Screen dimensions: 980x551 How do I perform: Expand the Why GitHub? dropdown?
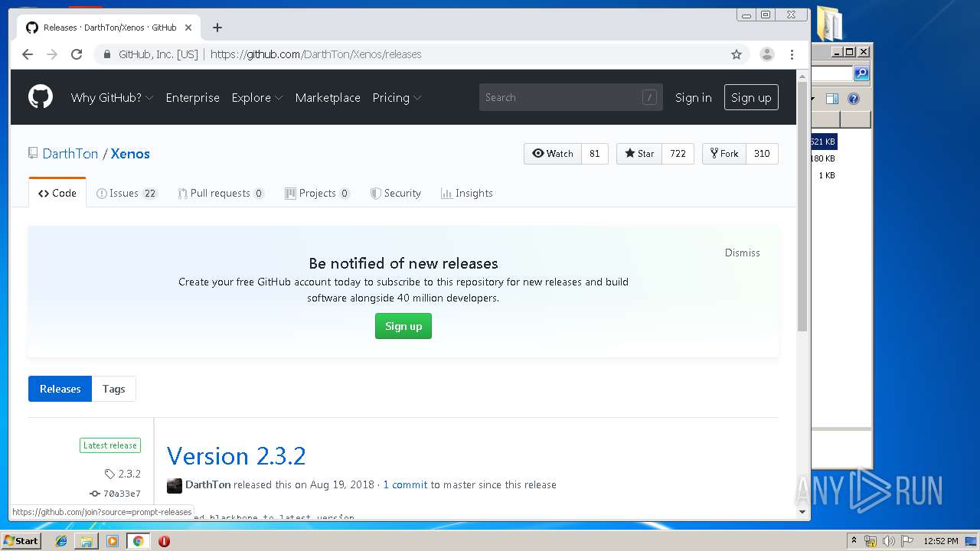112,98
